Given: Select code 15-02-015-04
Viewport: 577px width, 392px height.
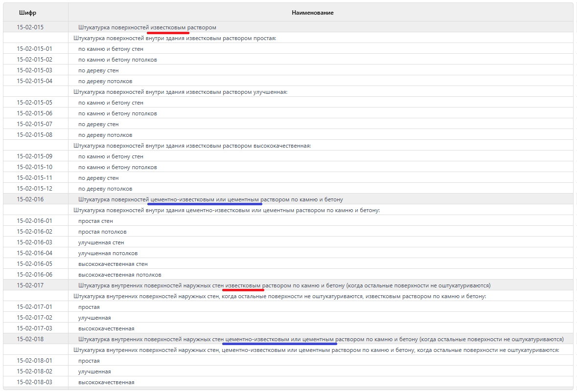Looking at the screenshot, I should pyautogui.click(x=35, y=81).
